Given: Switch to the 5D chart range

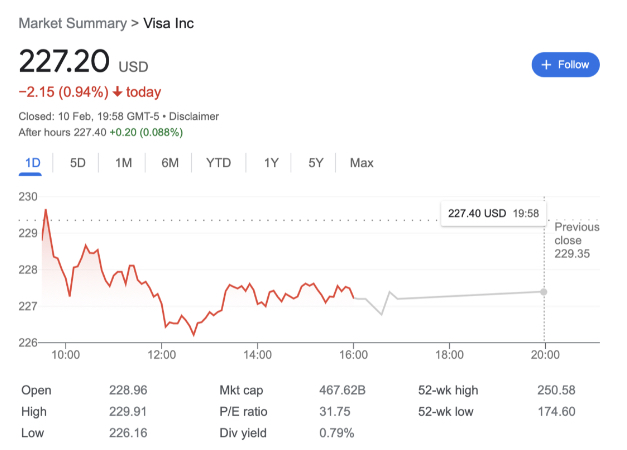Looking at the screenshot, I should [x=78, y=163].
